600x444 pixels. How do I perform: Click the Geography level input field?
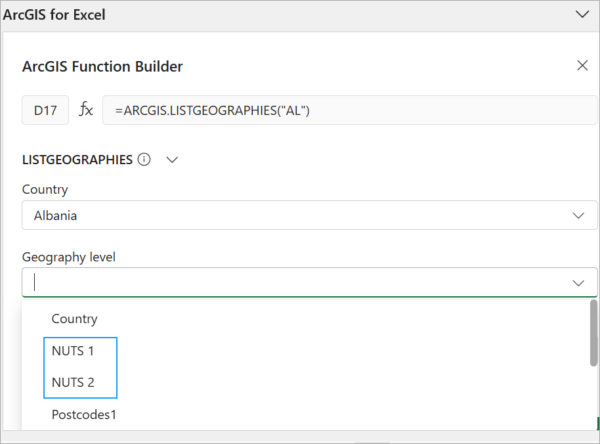click(x=309, y=282)
